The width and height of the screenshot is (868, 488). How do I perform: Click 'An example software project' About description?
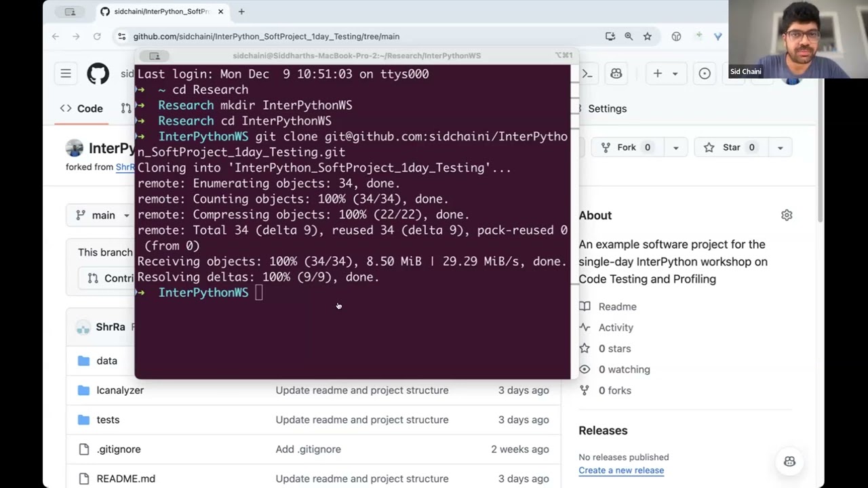tap(673, 262)
